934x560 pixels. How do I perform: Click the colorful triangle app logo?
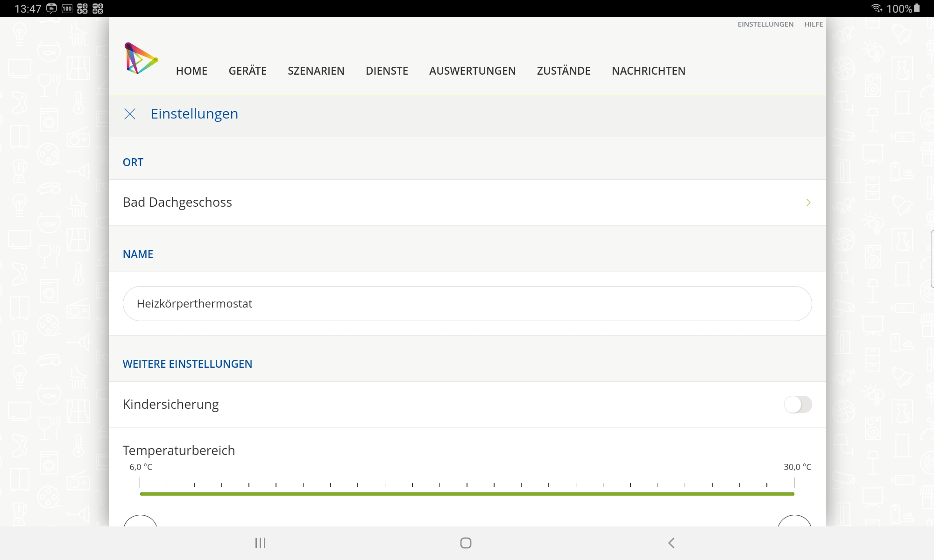click(x=141, y=59)
